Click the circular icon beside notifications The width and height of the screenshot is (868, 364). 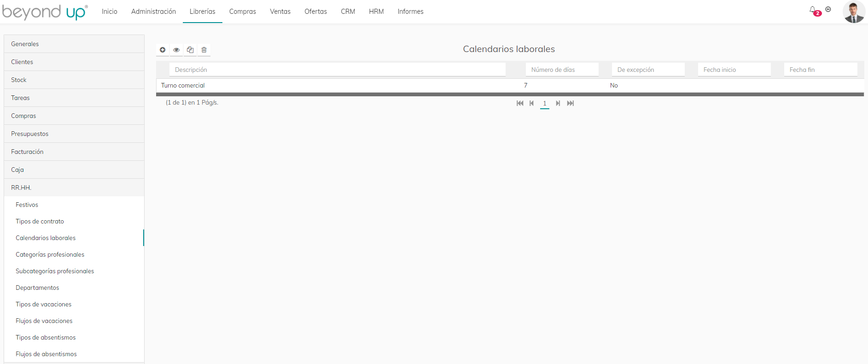[828, 9]
